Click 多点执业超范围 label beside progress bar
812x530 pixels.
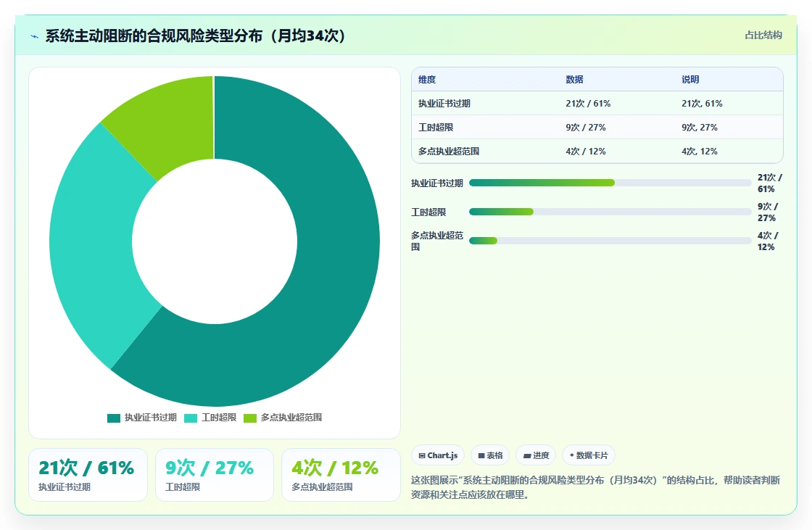point(437,241)
